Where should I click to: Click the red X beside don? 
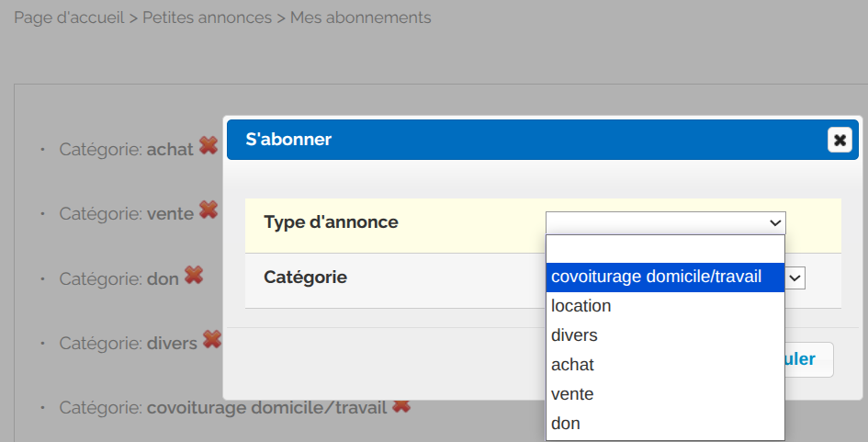point(193,275)
